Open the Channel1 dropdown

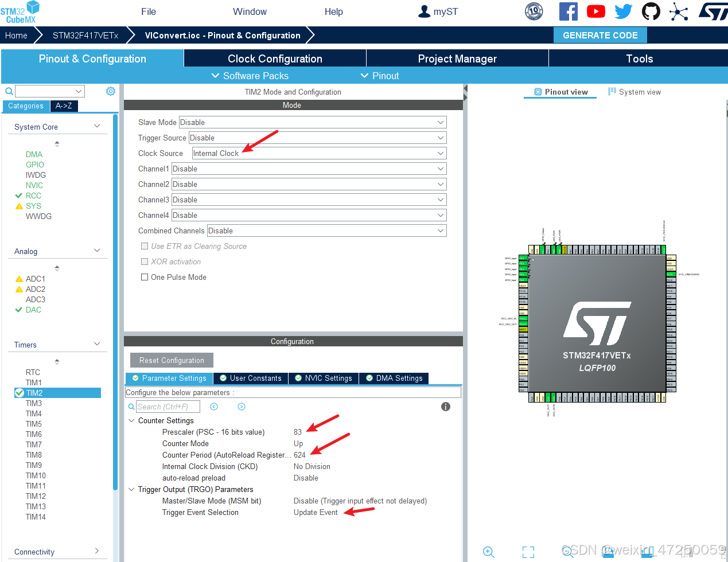(x=309, y=169)
